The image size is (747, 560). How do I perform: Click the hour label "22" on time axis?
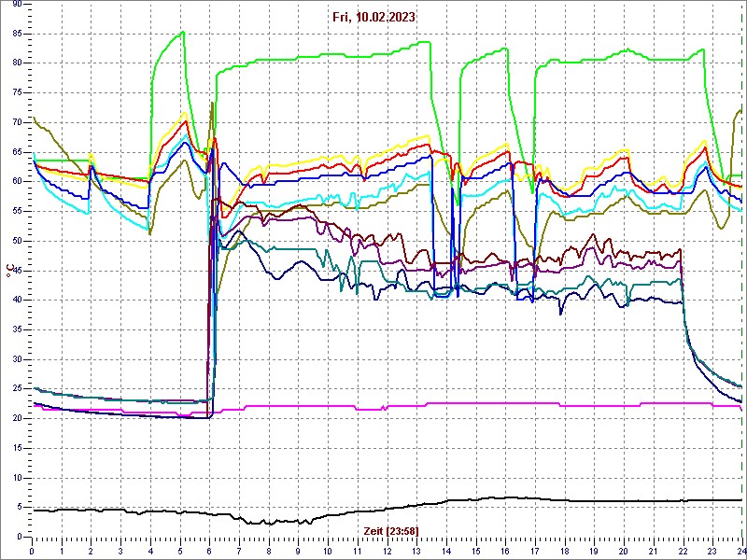(684, 550)
